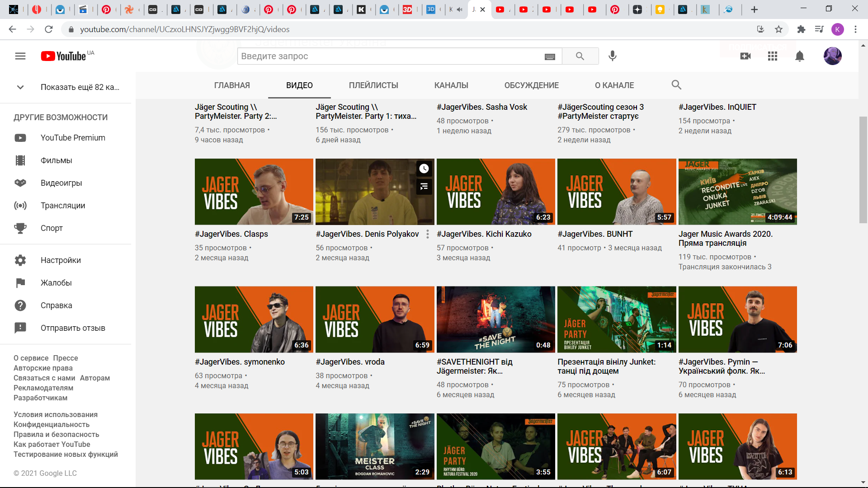The height and width of the screenshot is (488, 868).
Task: Click Условия использования footer link
Action: coord(56,415)
